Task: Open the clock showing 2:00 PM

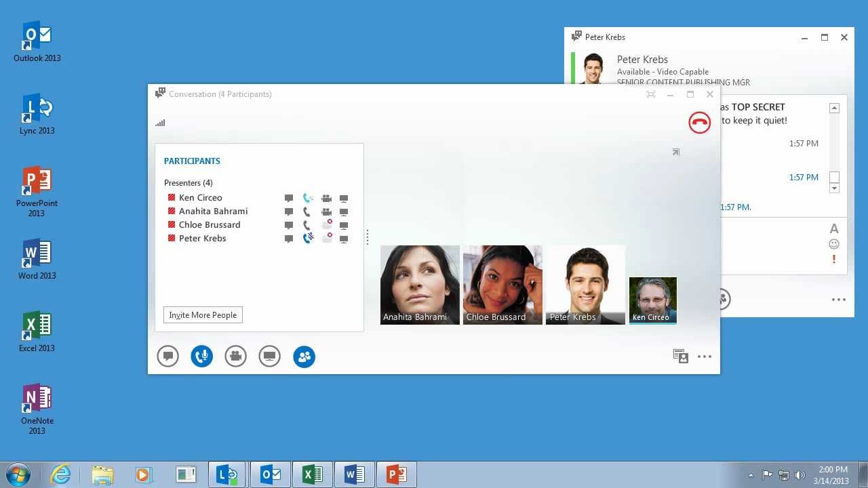Action: pyautogui.click(x=832, y=475)
